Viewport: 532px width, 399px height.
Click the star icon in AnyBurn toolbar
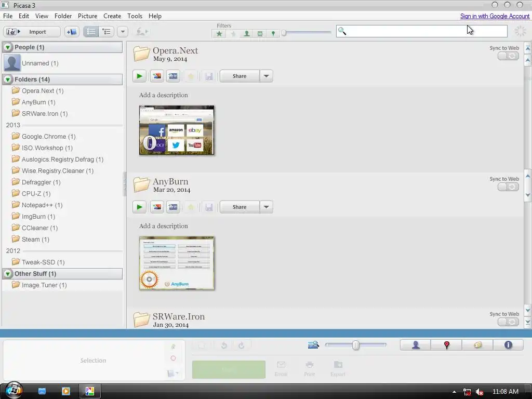tap(191, 207)
